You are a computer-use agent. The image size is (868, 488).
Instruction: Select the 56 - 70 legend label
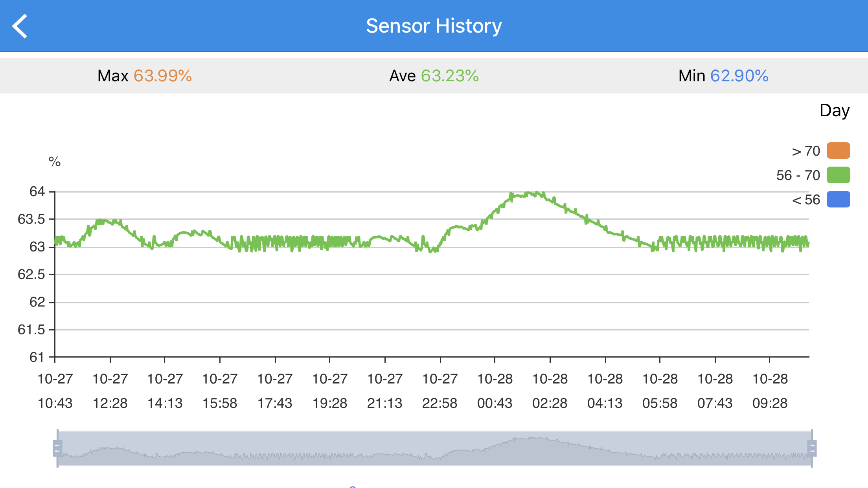[x=798, y=175]
